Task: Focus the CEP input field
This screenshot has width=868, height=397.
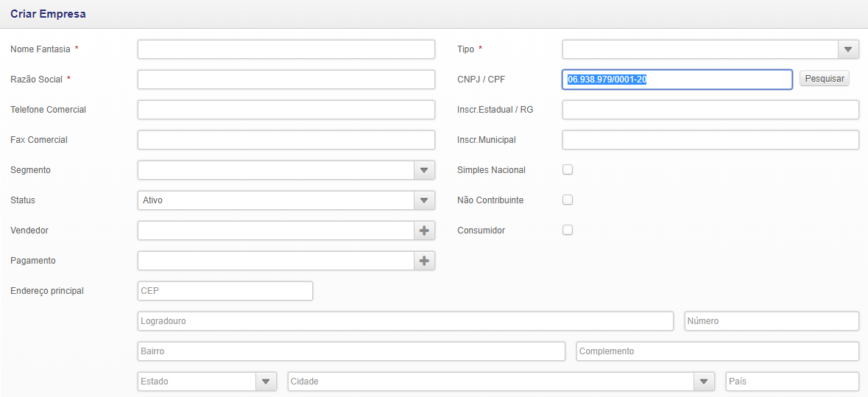Action: coord(225,291)
